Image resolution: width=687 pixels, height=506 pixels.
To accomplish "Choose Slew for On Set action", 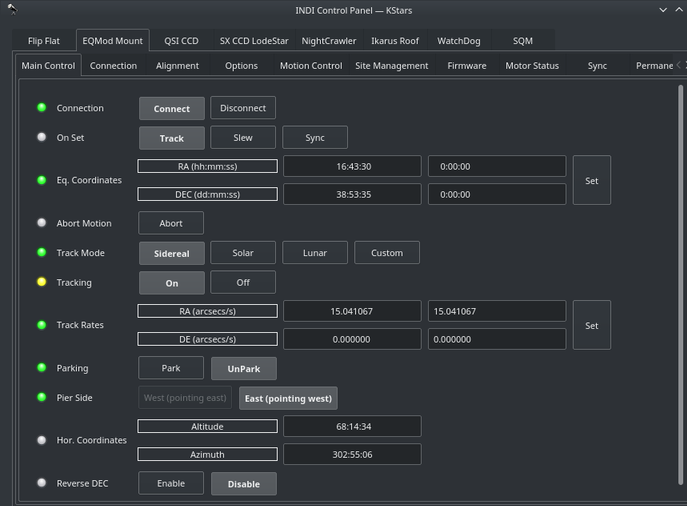I will pos(243,137).
